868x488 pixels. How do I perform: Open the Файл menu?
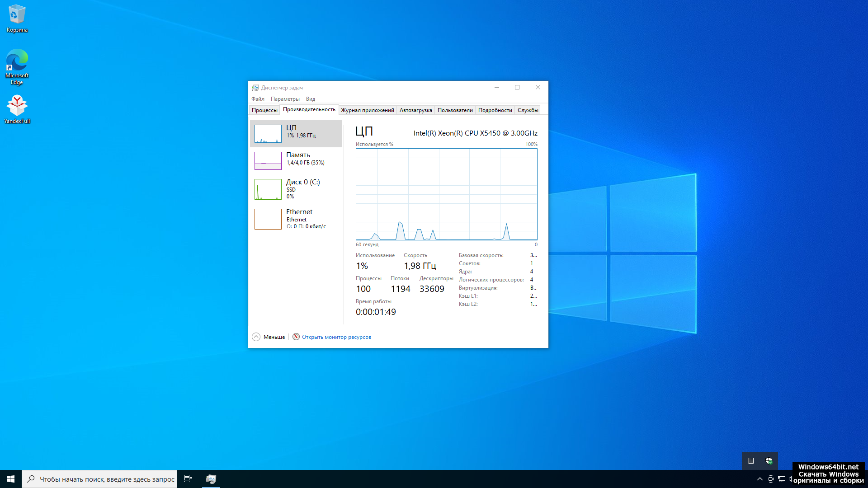[x=258, y=99]
